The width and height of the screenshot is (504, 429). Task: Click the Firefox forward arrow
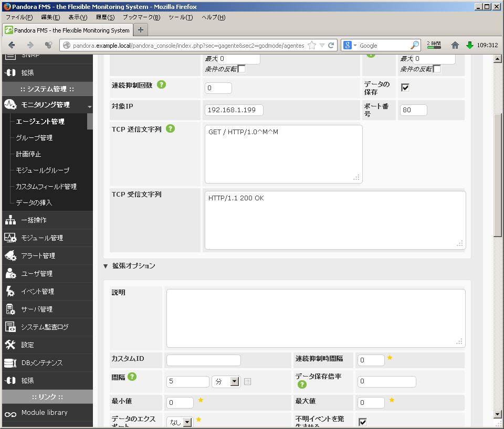click(30, 45)
